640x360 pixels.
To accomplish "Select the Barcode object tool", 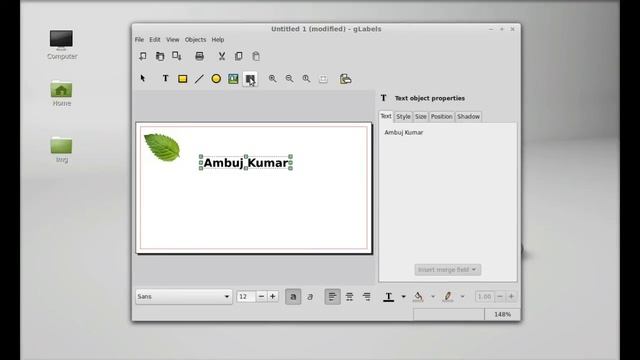I will click(x=250, y=79).
